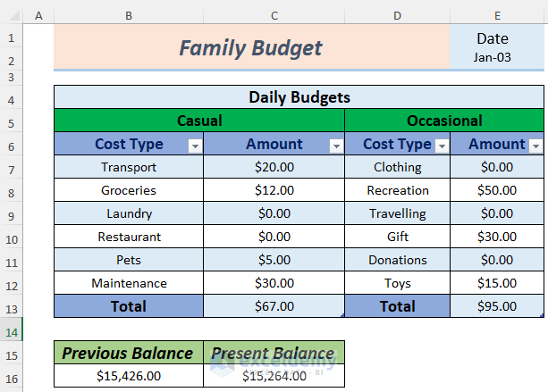Select the Previous Balance value $15,426.00
Image resolution: width=548 pixels, height=392 pixels.
pyautogui.click(x=128, y=376)
